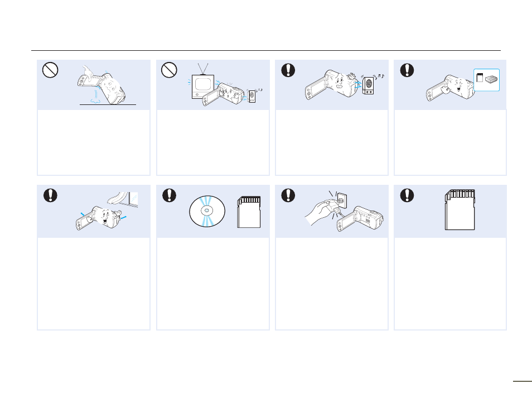Select the CD disc illustration
Viewport: 532px width, 407px height.
tap(207, 211)
